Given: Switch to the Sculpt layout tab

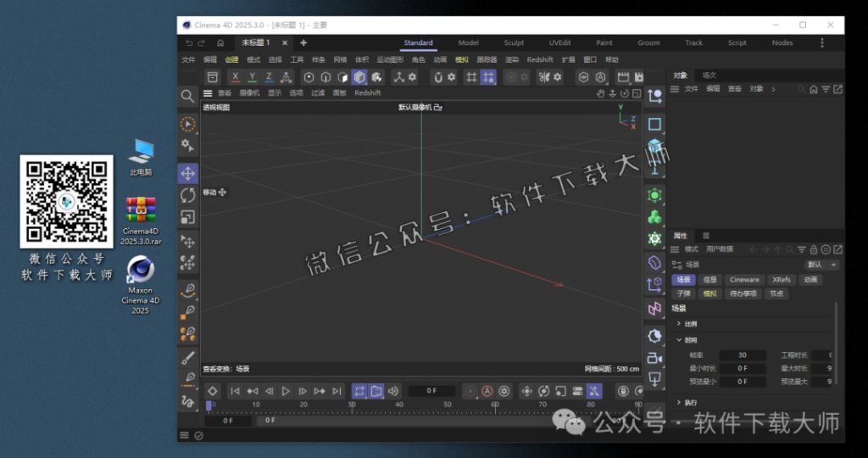Looking at the screenshot, I should click(514, 42).
